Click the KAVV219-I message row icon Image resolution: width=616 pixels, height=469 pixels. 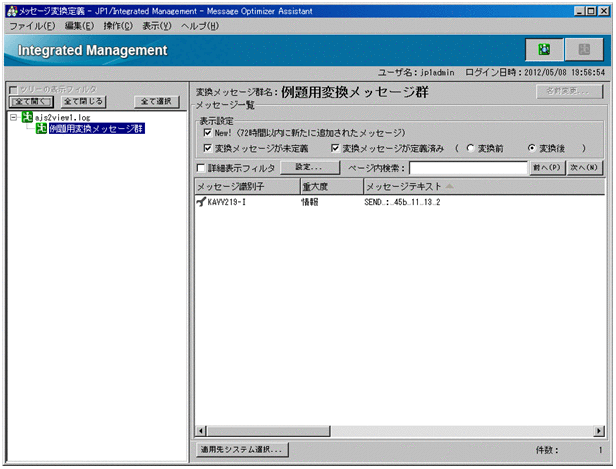(x=201, y=201)
